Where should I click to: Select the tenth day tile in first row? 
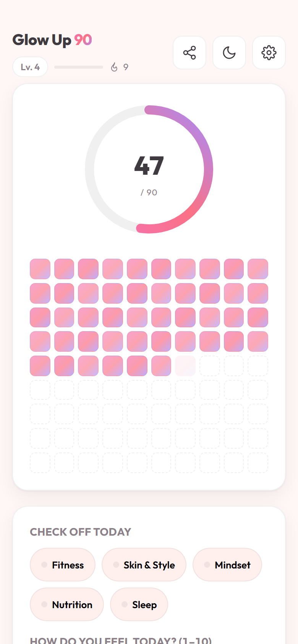[258, 269]
